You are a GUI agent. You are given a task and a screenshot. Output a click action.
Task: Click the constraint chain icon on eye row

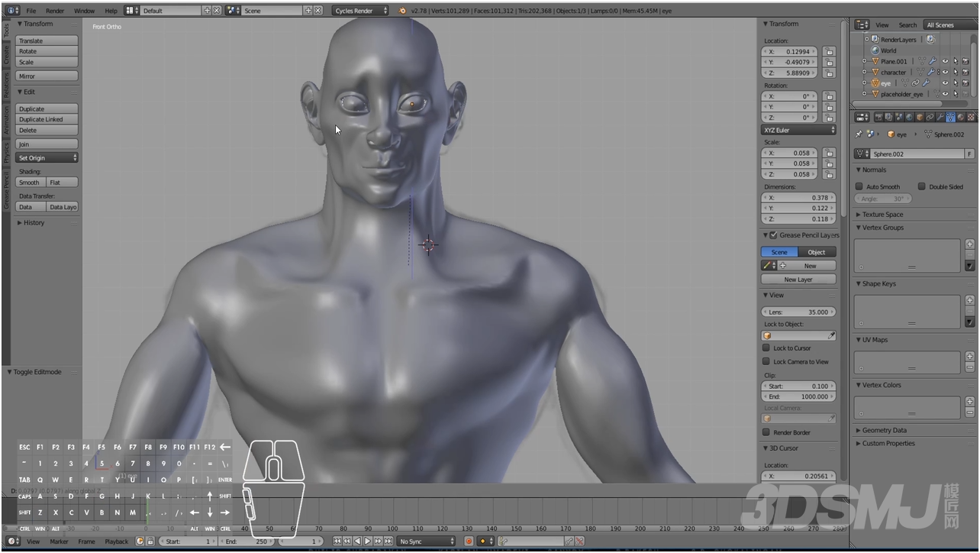coord(915,82)
